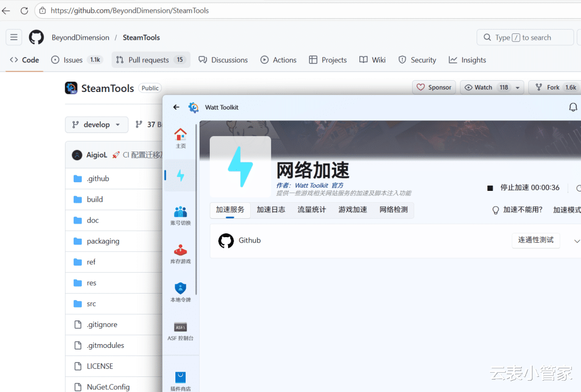
Task: Open the ref folder
Action: click(91, 262)
